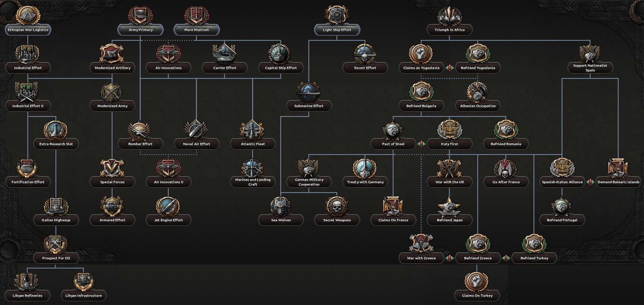Click the Ethiopian War Logistics focus icon
This screenshot has width=644, height=305.
point(28,16)
